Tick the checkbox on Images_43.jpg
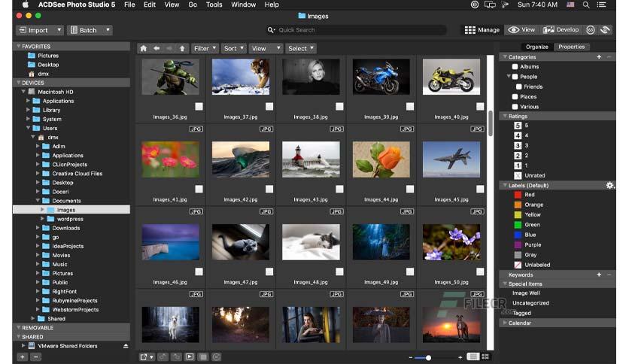 click(339, 189)
